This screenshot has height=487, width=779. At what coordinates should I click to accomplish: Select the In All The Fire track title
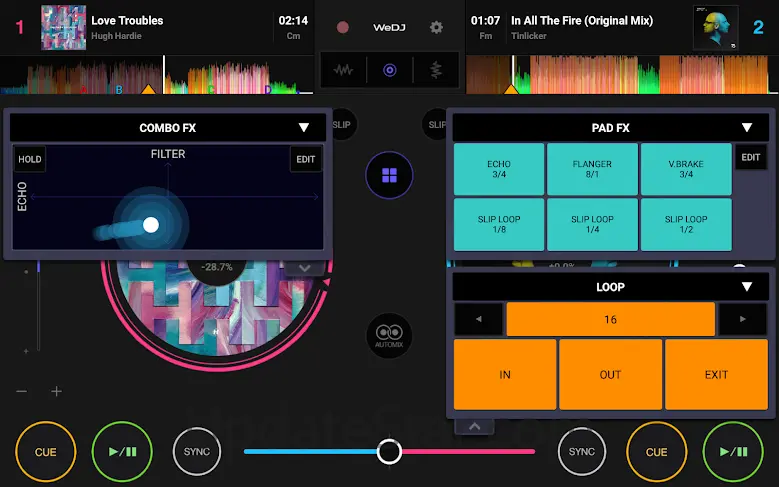click(x=582, y=20)
